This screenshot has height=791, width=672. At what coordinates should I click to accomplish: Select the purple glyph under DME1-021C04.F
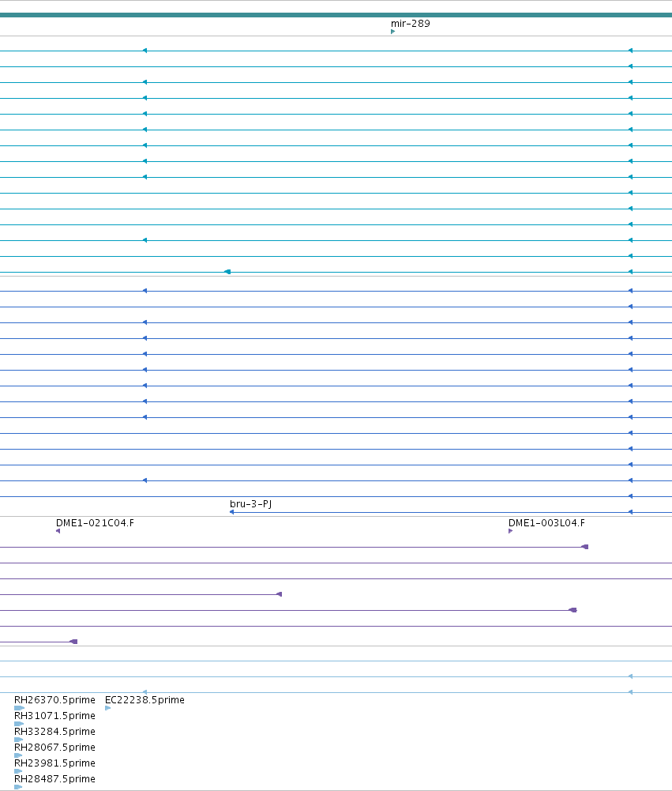58,531
